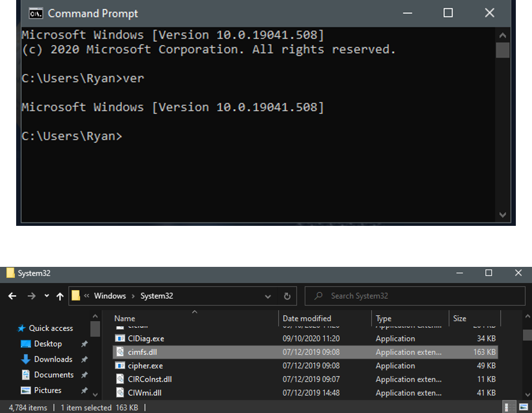Open recent locations dropdown arrow in Explorer
The image size is (532, 413).
[47, 296]
